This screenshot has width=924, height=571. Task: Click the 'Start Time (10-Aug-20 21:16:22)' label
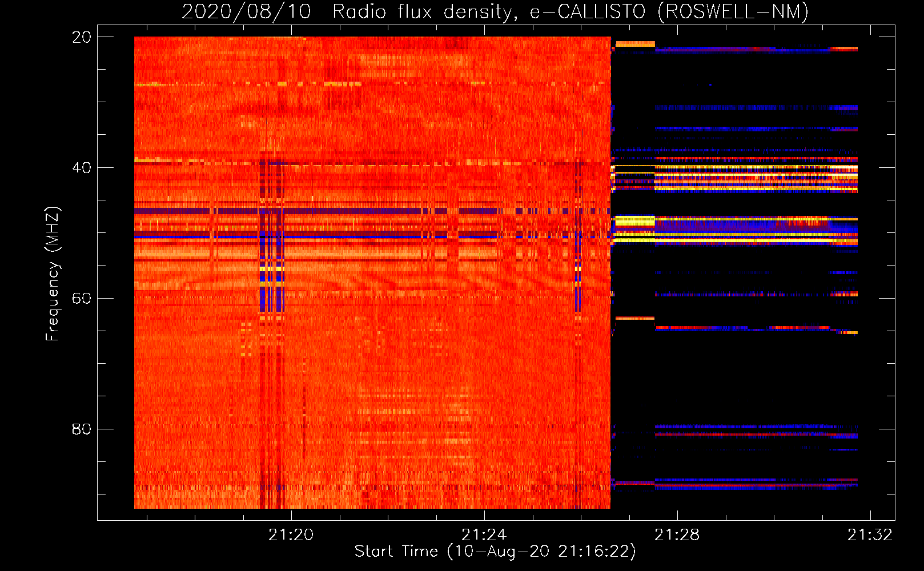click(x=495, y=552)
